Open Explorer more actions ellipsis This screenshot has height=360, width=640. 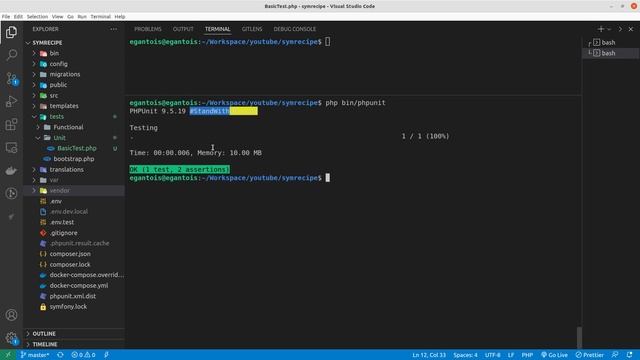113,29
